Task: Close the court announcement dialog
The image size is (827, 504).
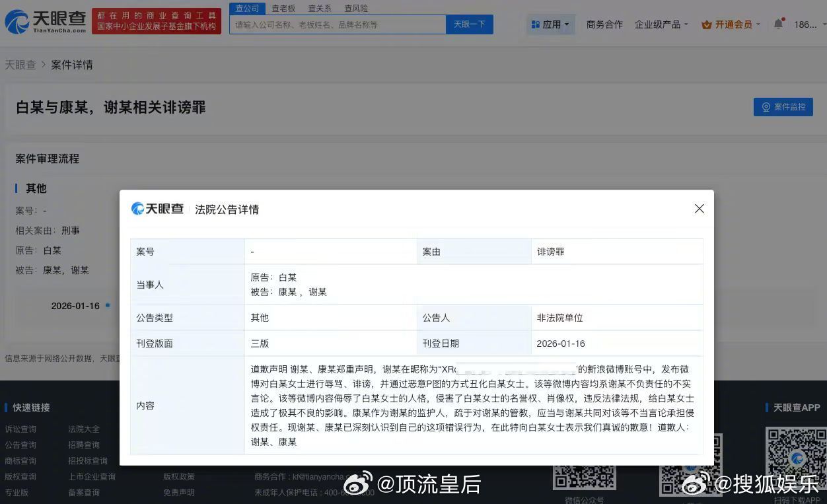Action: click(699, 209)
